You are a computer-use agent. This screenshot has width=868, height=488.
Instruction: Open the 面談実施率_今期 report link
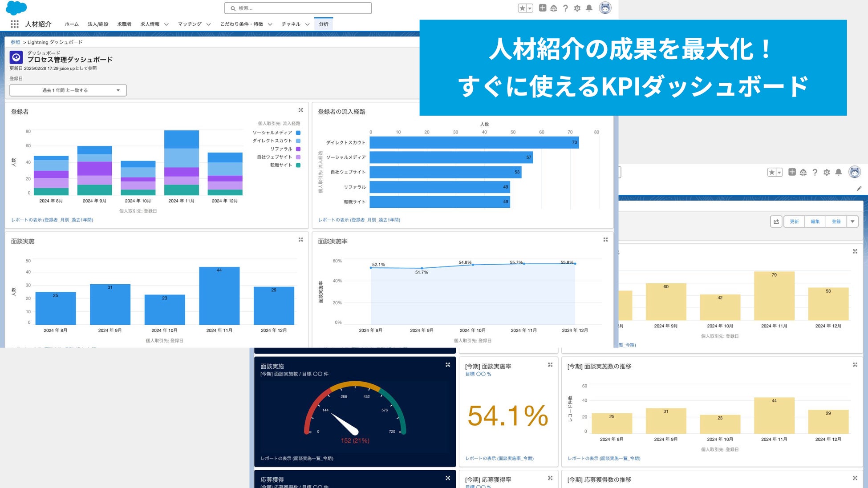click(499, 458)
